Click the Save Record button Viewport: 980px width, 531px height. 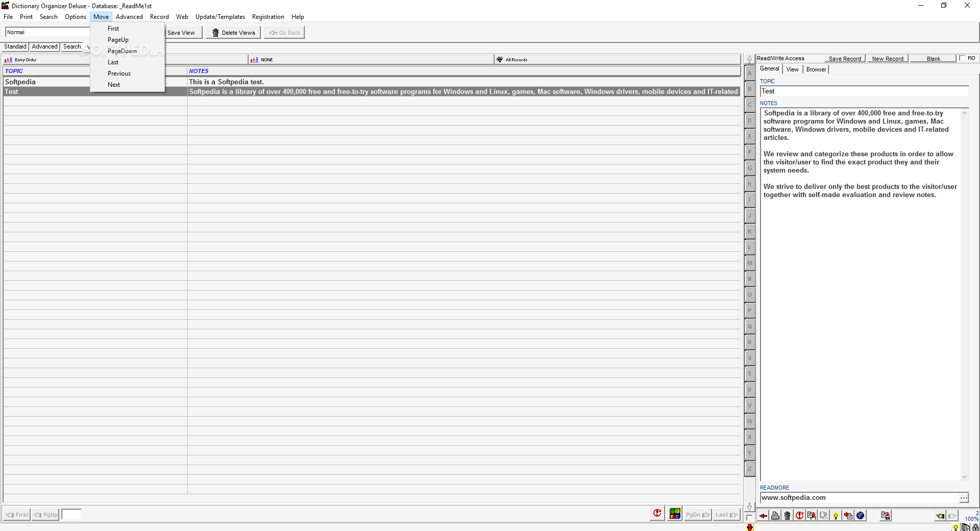[845, 59]
